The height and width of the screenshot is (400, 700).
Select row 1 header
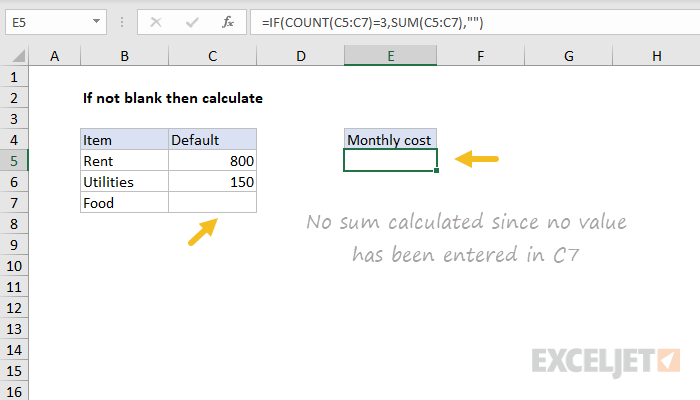click(14, 77)
